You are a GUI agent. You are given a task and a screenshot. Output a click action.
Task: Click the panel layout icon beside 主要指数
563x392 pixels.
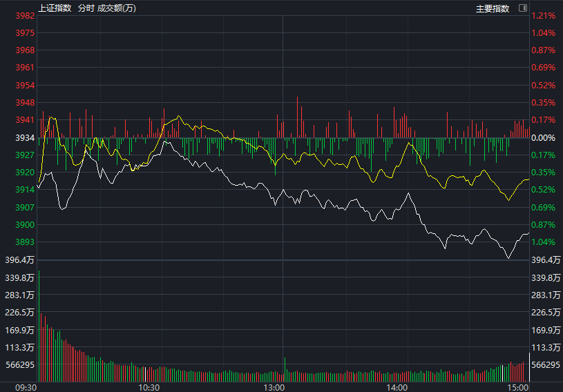pyautogui.click(x=522, y=8)
